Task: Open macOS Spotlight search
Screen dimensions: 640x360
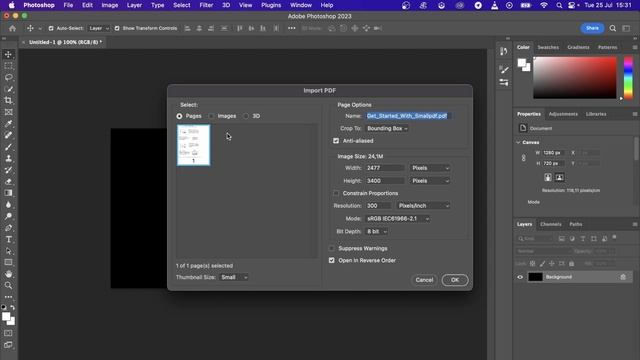Action: (x=559, y=5)
